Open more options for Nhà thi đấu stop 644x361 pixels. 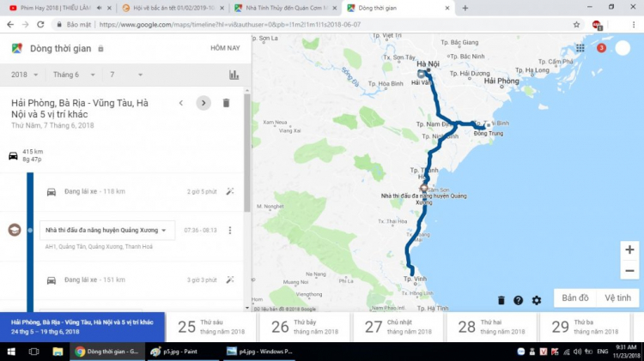[x=230, y=230]
